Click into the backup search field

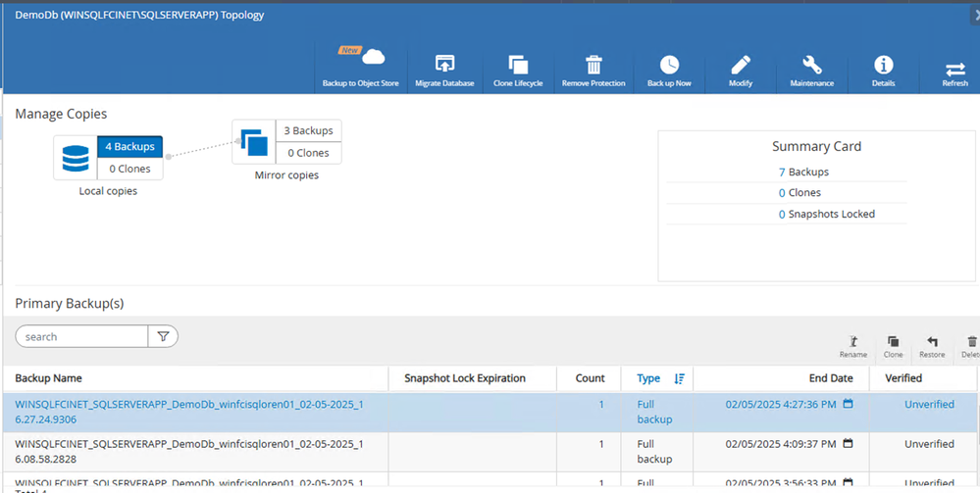[82, 336]
